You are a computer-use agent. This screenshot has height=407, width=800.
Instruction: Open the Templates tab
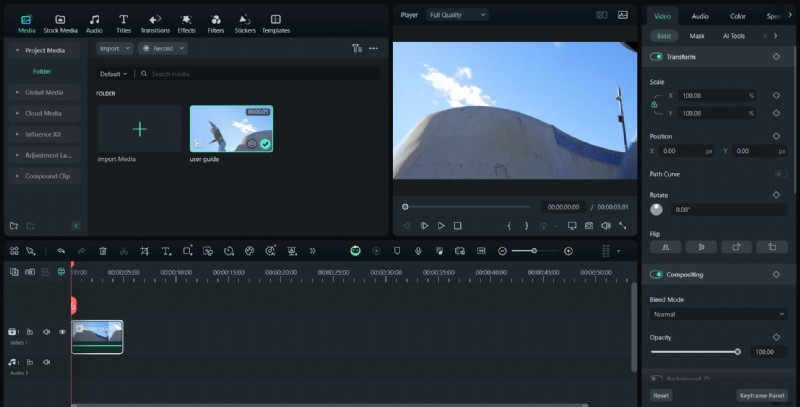(276, 24)
